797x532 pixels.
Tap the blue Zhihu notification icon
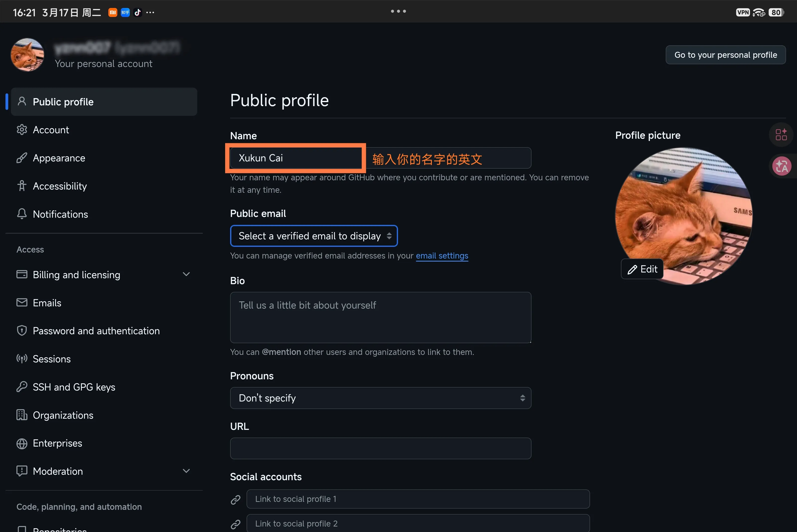click(125, 12)
